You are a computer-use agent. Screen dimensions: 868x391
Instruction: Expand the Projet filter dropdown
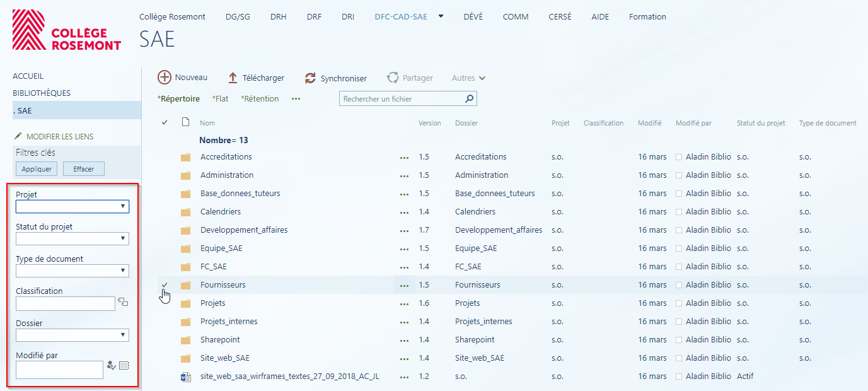123,206
